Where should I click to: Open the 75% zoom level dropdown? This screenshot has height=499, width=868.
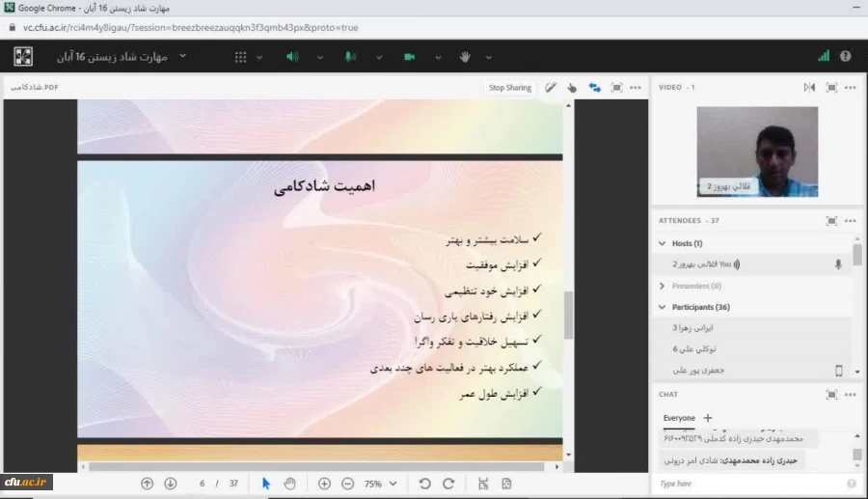tap(380, 484)
